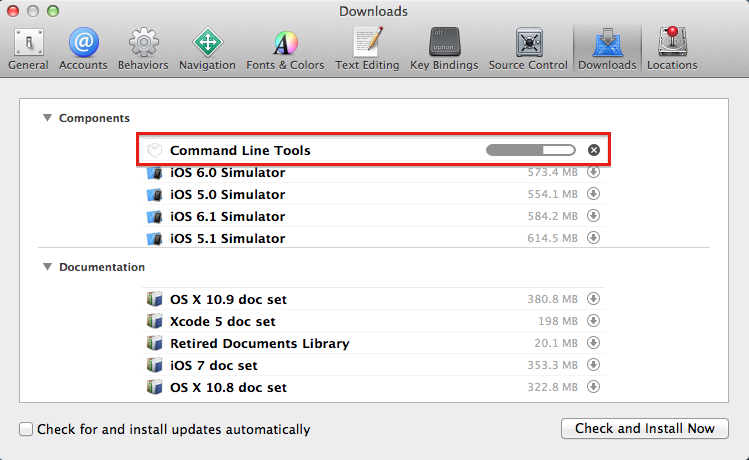Click the OS X 10.9 doc set book icon
This screenshot has width=749, height=460.
[154, 299]
